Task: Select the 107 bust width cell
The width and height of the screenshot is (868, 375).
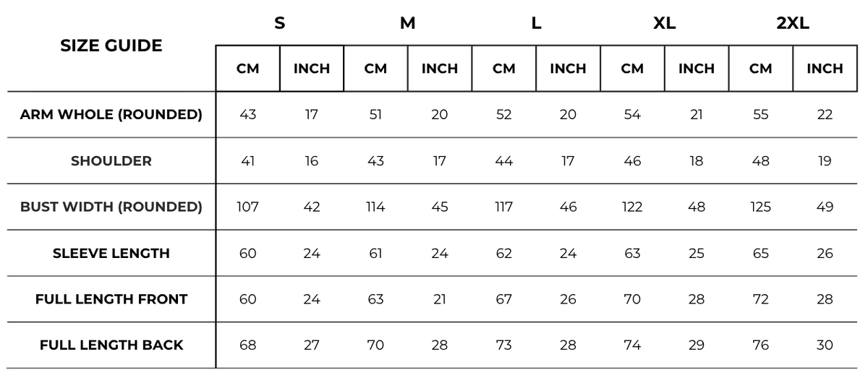Action: click(248, 207)
